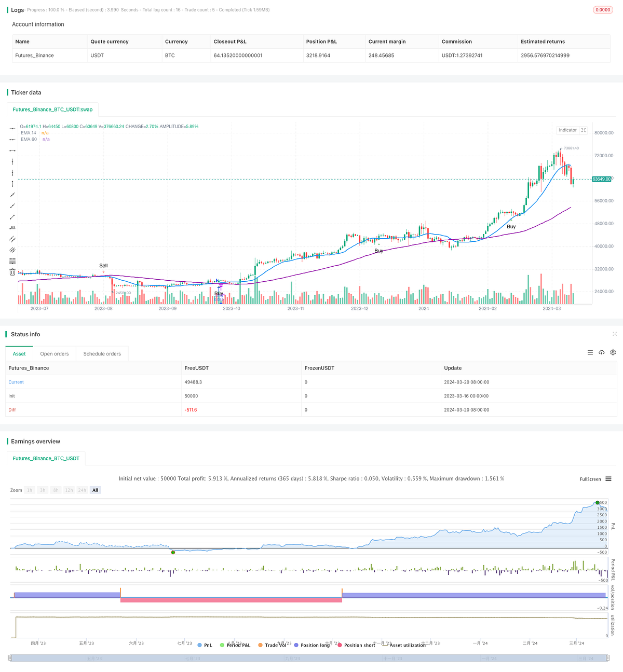This screenshot has width=623, height=672.
Task: Expand the Status info panel with the corner arrows
Action: (x=615, y=334)
